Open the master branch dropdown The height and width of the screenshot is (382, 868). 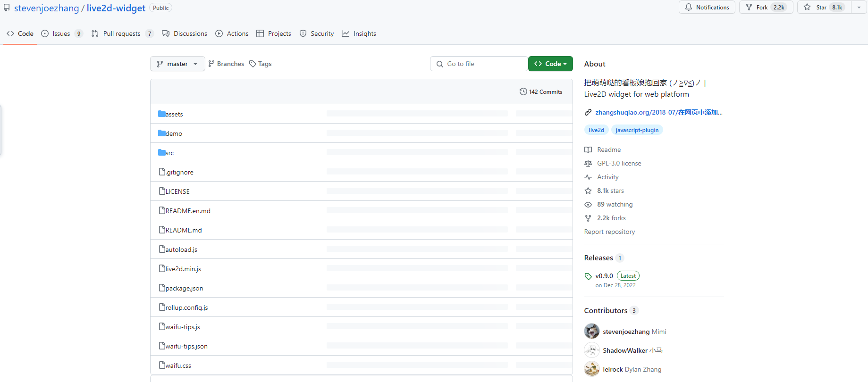pos(177,64)
